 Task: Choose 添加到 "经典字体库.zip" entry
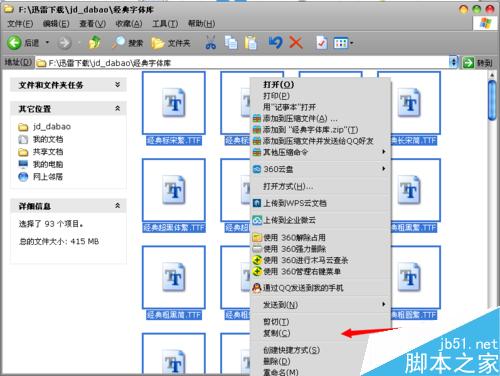pos(320,130)
